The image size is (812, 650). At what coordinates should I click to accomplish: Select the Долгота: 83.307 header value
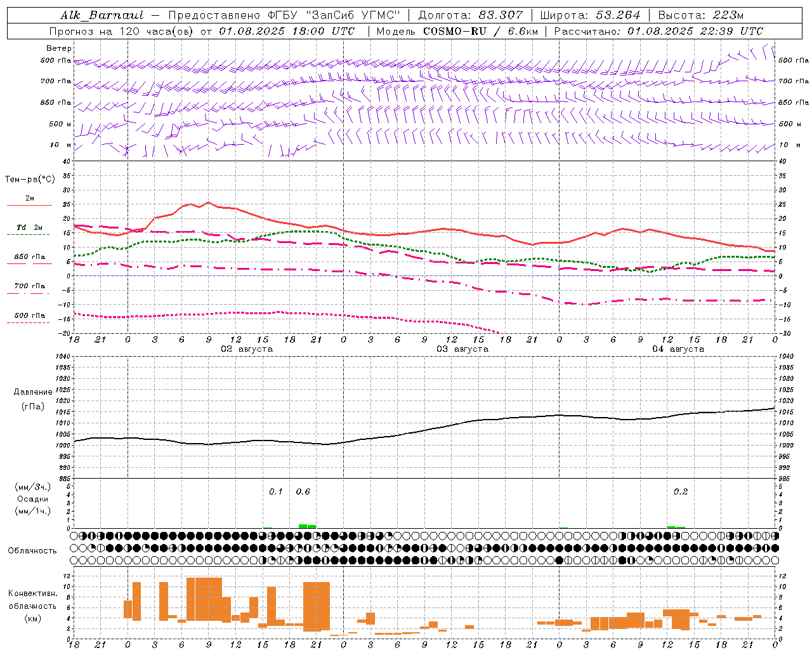coord(471,15)
